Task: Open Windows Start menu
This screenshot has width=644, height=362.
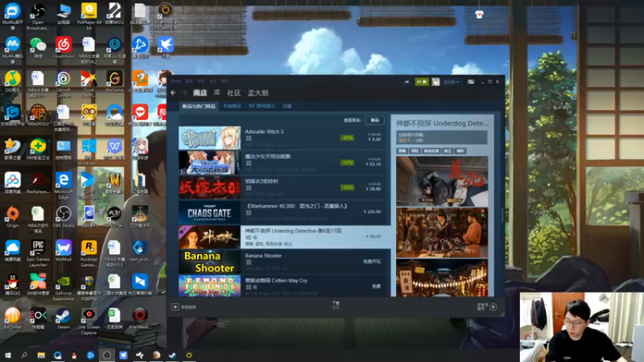Action: click(8, 355)
